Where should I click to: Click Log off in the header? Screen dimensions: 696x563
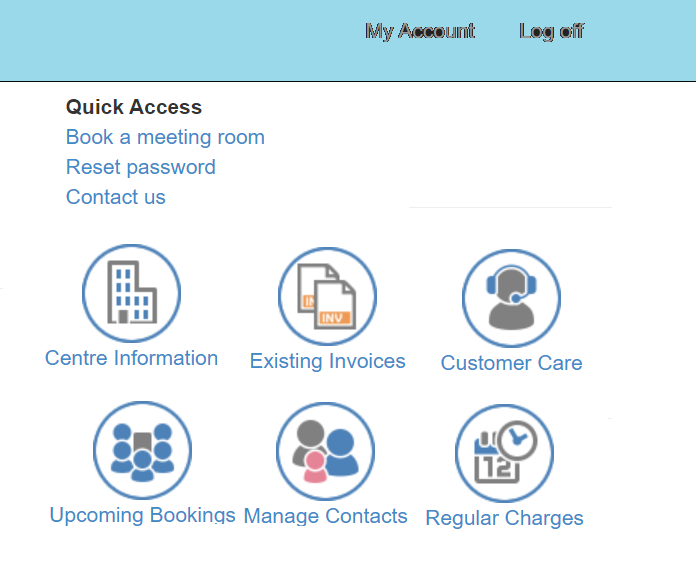(x=551, y=31)
